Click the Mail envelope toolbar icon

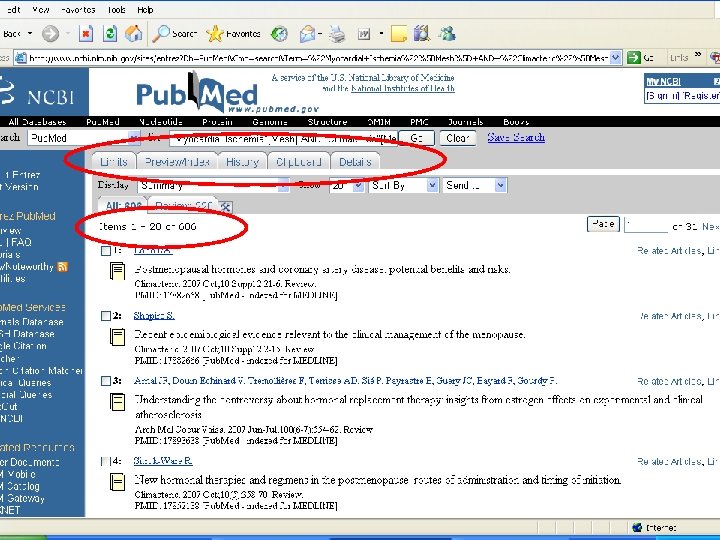(307, 34)
